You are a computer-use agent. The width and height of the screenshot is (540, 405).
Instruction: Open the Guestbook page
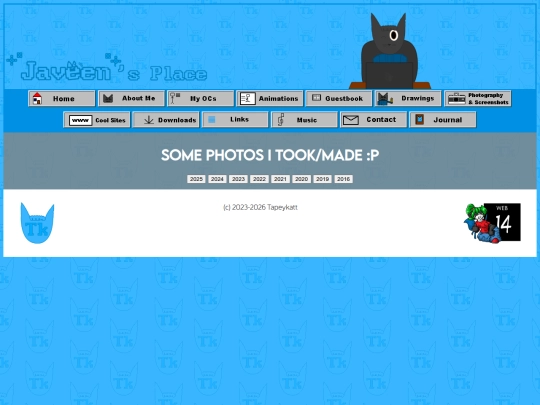click(339, 98)
